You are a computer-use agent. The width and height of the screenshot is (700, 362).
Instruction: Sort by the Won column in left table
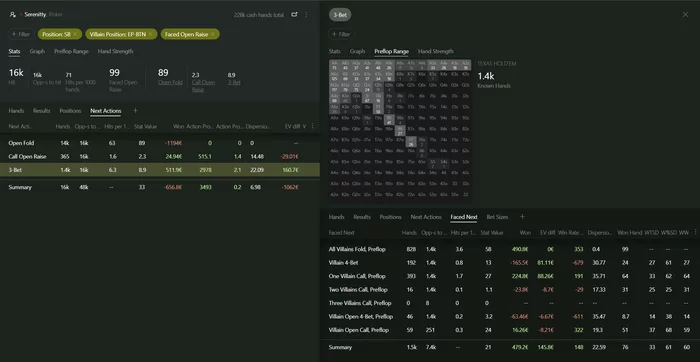[179, 126]
